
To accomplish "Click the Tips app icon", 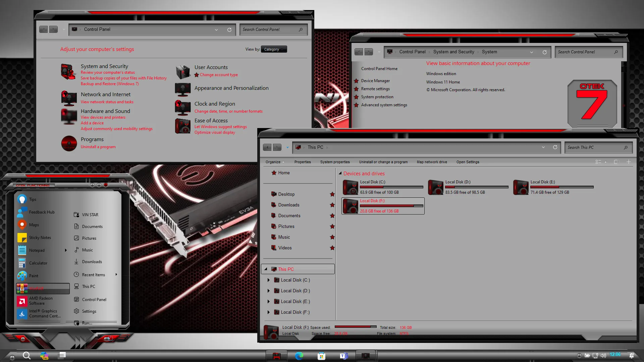I will click(x=22, y=199).
